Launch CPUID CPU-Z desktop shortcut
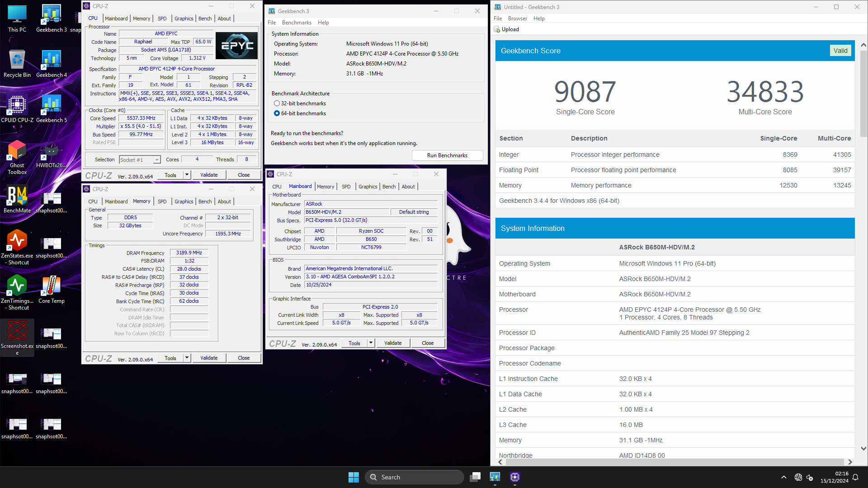 [17, 109]
